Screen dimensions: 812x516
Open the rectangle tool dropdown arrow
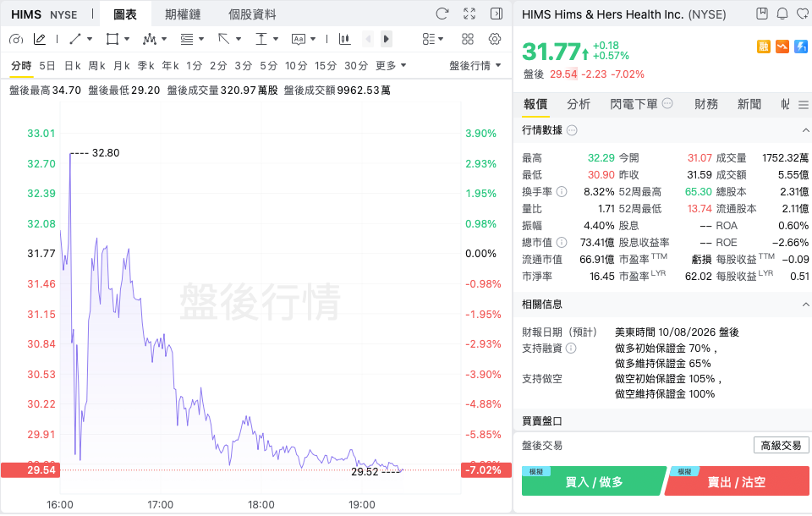point(126,39)
